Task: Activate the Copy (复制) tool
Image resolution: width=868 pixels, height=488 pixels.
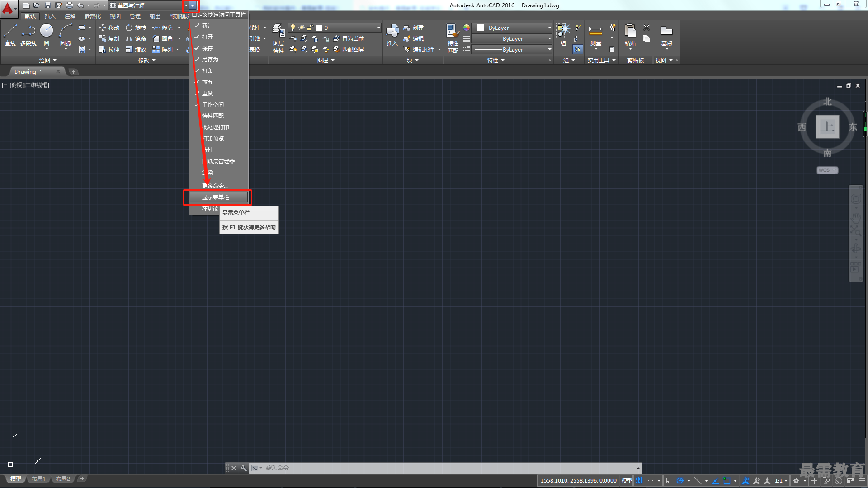Action: click(x=109, y=39)
